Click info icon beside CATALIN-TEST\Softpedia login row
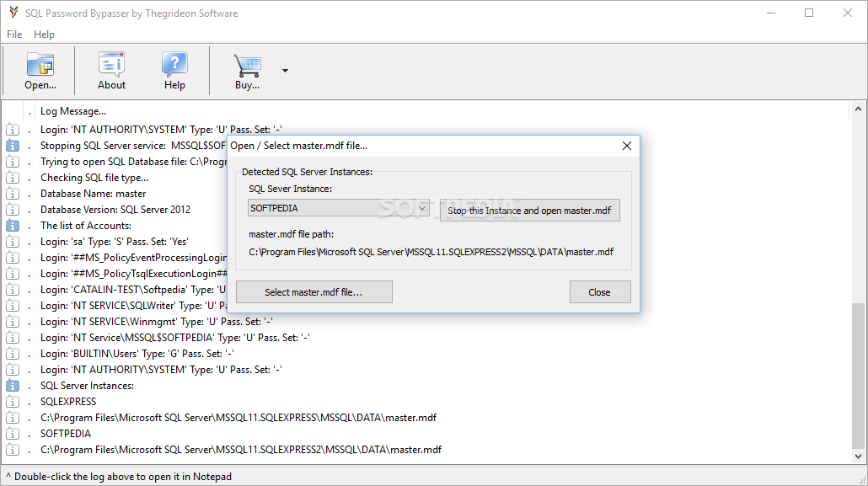 click(12, 290)
